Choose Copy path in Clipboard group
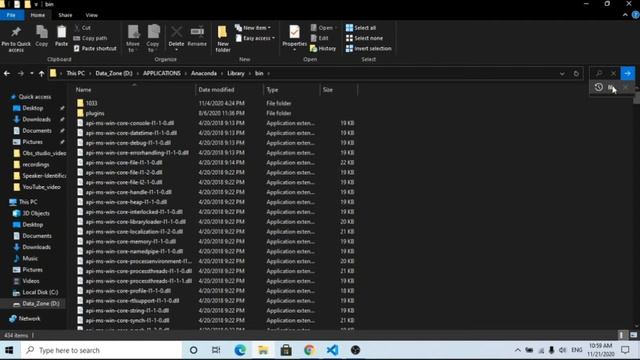This screenshot has height=360, width=640. (90, 38)
